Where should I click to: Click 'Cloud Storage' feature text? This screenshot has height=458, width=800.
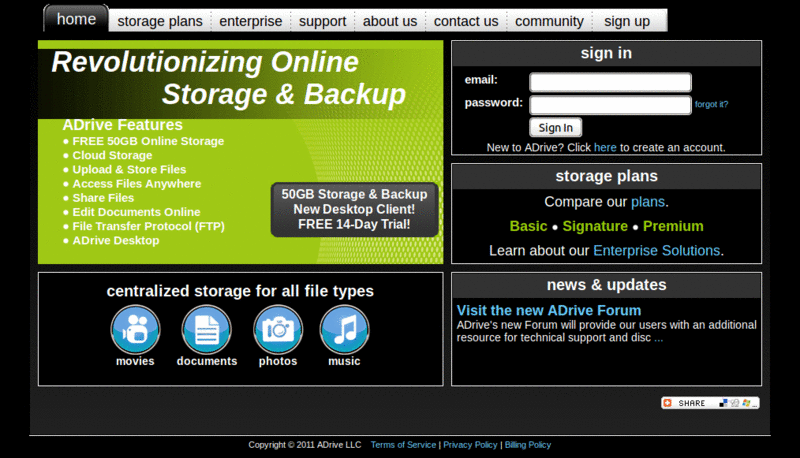click(112, 156)
